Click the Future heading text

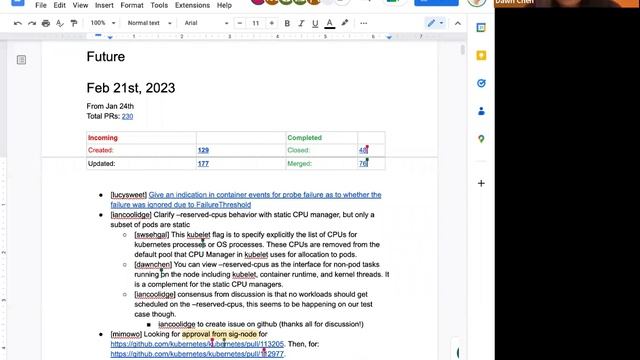[x=106, y=56]
